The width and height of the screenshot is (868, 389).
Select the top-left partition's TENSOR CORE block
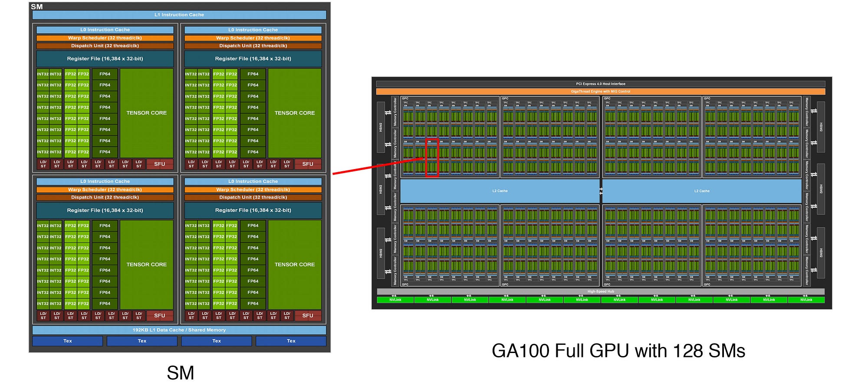147,113
